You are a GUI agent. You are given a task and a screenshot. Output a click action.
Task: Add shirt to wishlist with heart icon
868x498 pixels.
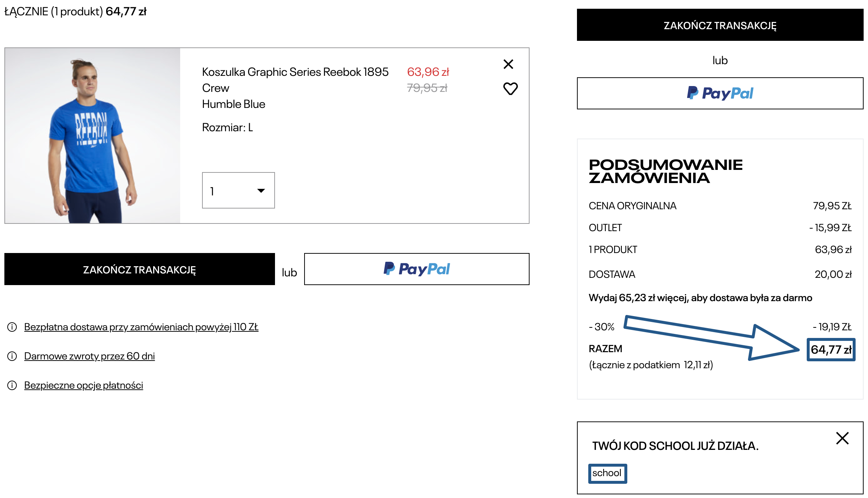(510, 89)
